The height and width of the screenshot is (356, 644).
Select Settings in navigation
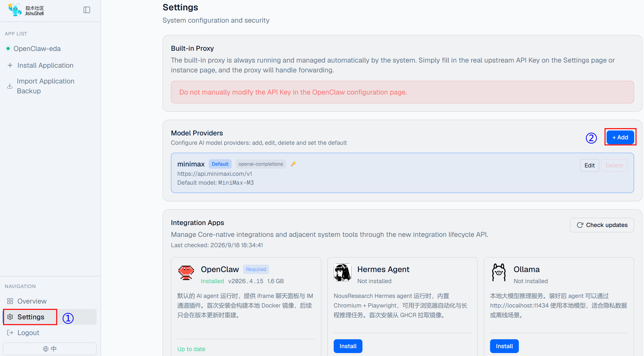coord(50,317)
